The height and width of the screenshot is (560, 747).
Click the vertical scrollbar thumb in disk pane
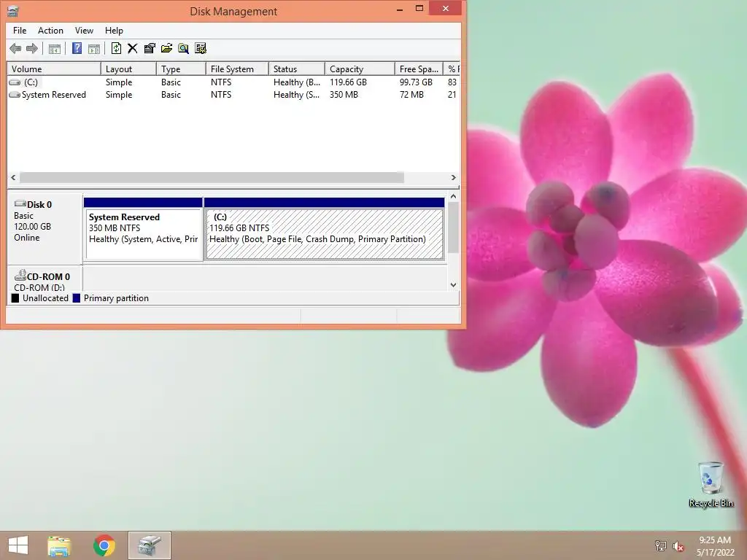454,227
